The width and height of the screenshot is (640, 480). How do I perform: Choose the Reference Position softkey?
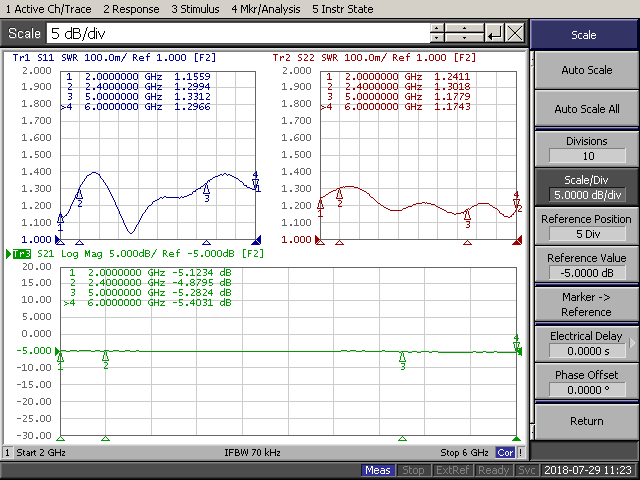pos(587,227)
